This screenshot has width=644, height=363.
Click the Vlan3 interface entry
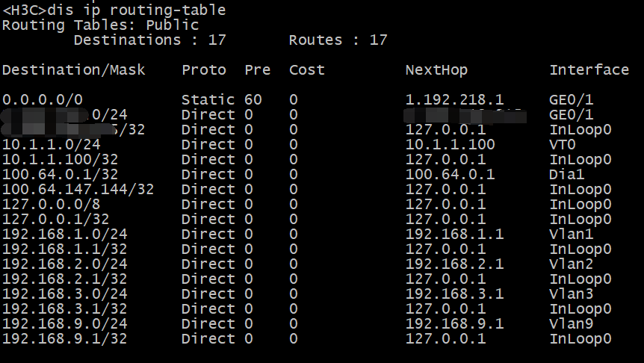pos(571,294)
